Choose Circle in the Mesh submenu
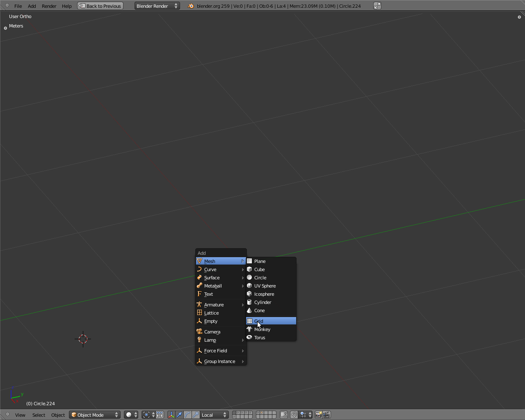This screenshot has height=420, width=525. [271, 278]
